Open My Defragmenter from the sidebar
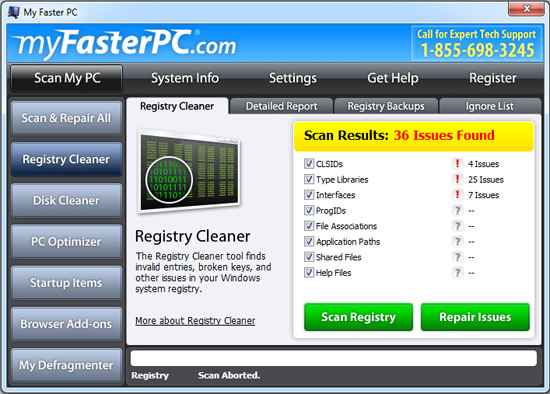Viewport: 550px width, 394px height. [66, 365]
